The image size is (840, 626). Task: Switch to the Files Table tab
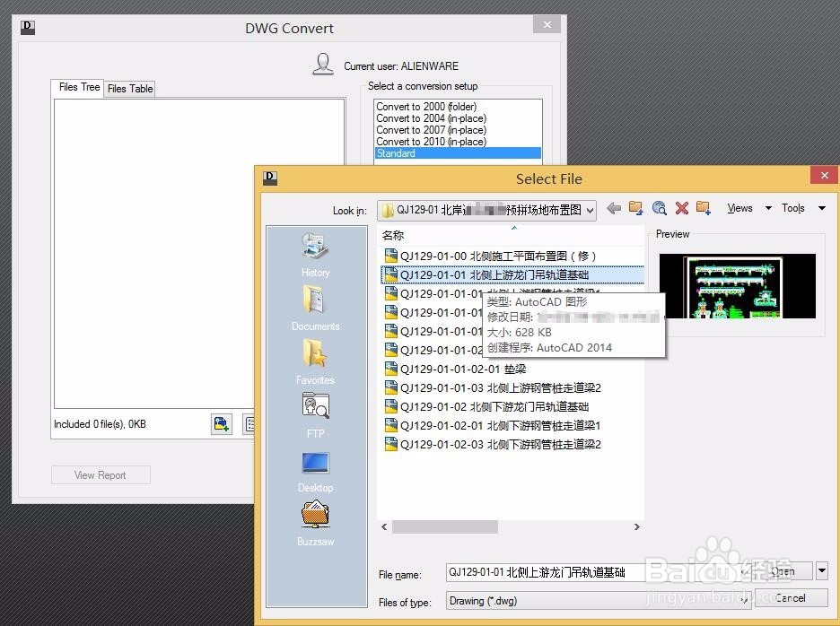click(129, 87)
